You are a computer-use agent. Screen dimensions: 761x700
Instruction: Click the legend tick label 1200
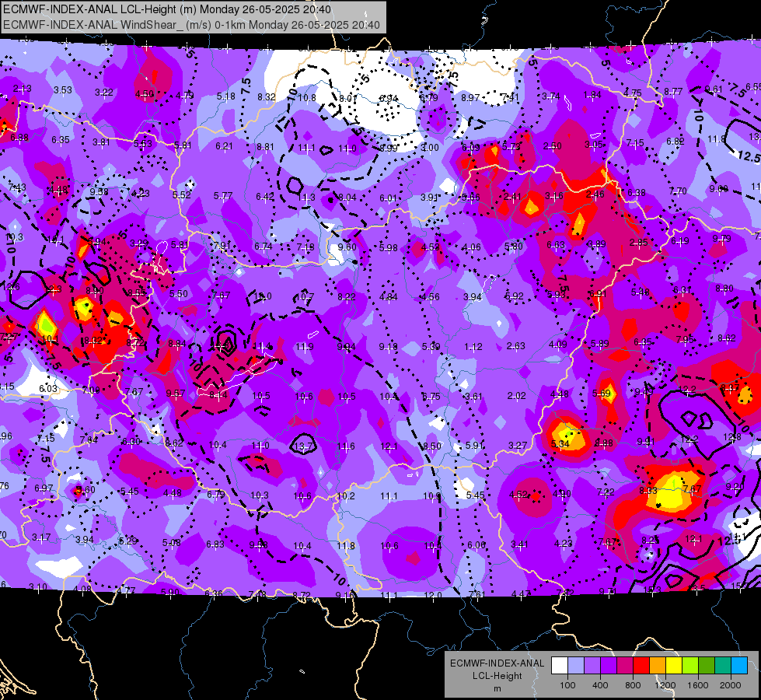(665, 685)
